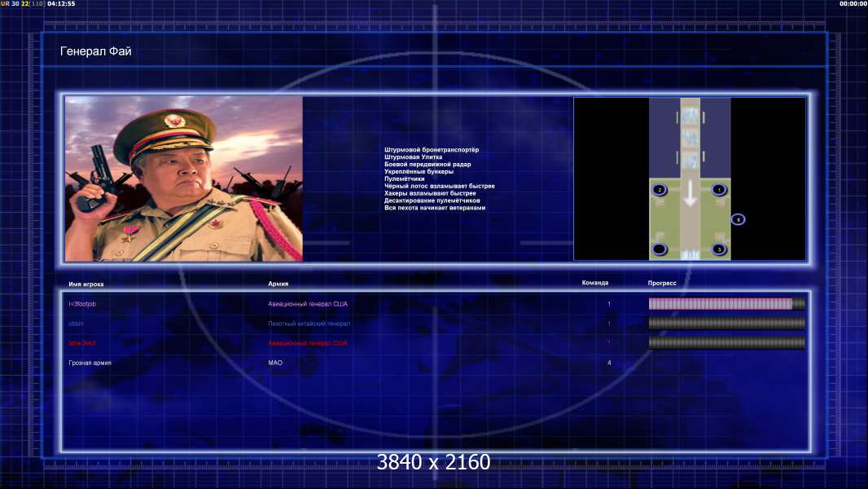Image resolution: width=868 pixels, height=489 pixels.
Task: Click the army entry Пехотный китайский генерал
Action: pyautogui.click(x=309, y=324)
